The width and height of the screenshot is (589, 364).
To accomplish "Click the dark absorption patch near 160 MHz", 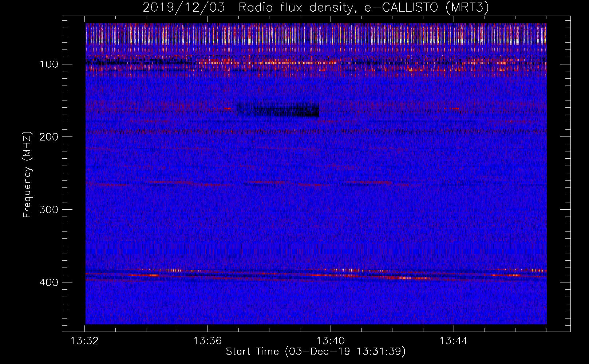I will click(278, 110).
